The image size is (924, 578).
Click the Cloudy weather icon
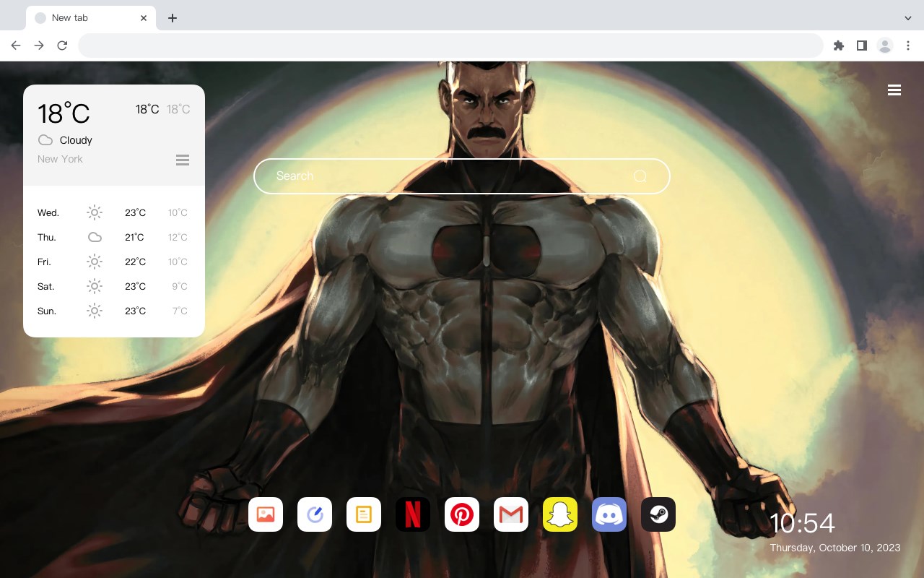pos(45,140)
